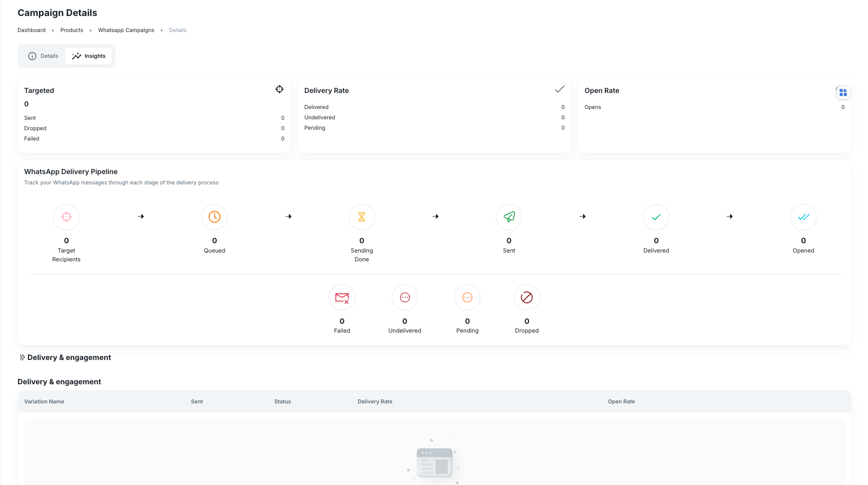Switch to the Details tab
This screenshot has width=868, height=485.
[43, 56]
